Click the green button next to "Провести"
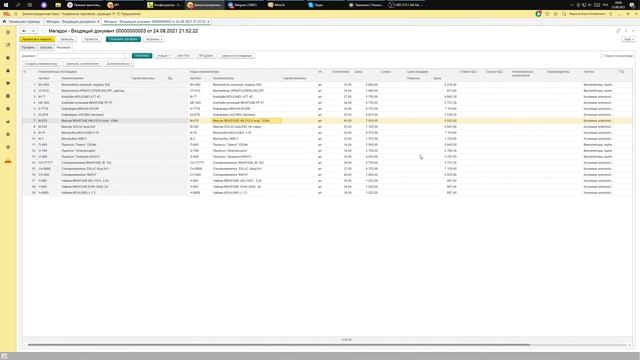 coord(123,39)
